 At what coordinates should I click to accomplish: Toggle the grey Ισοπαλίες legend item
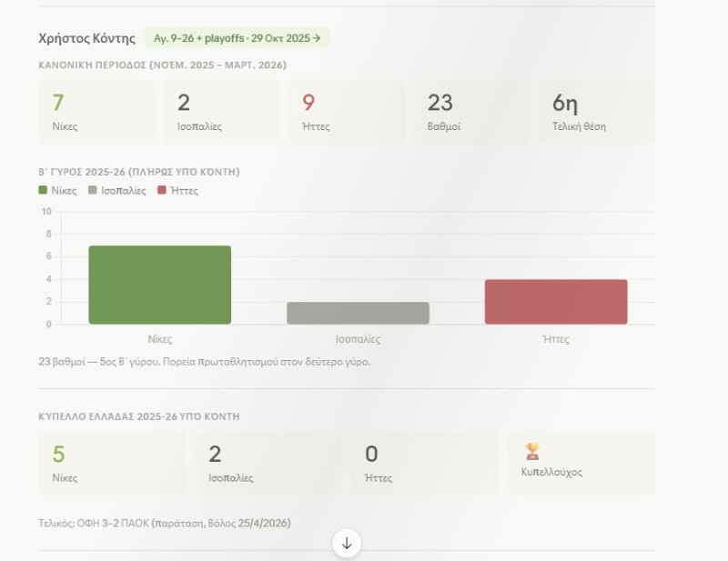116,191
